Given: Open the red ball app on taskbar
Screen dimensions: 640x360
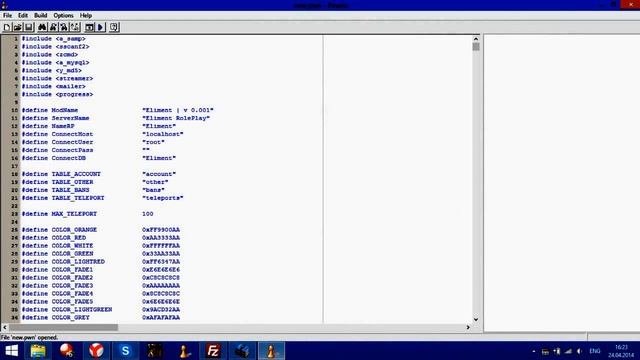Looking at the screenshot, I should click(67, 351).
